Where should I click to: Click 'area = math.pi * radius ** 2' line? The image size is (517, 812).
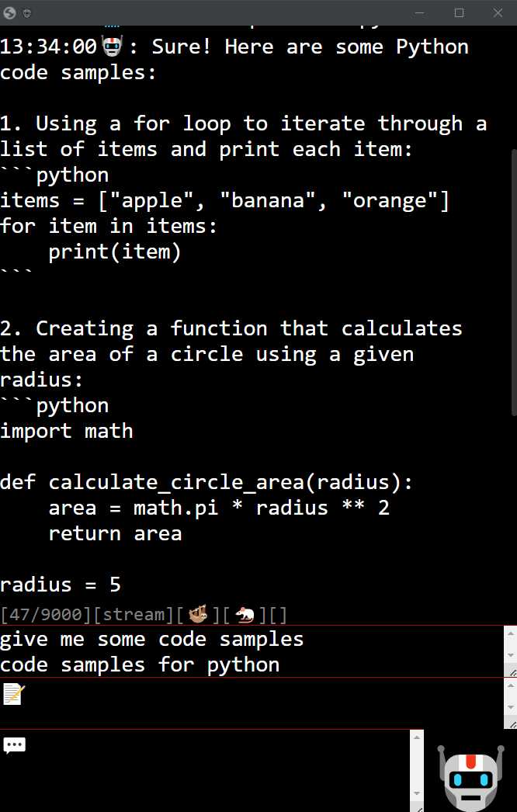pos(219,508)
